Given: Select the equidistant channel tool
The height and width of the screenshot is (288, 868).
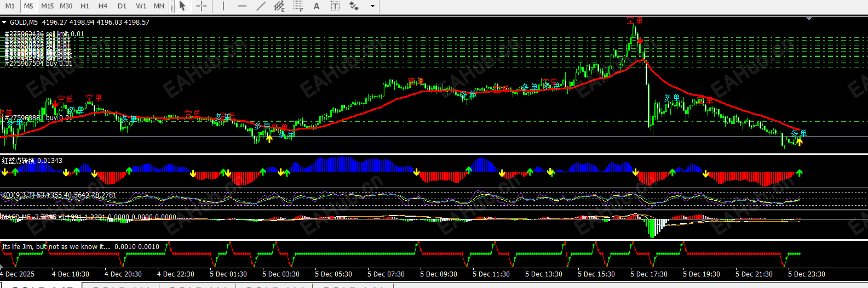Looking at the screenshot, I should (x=279, y=6).
